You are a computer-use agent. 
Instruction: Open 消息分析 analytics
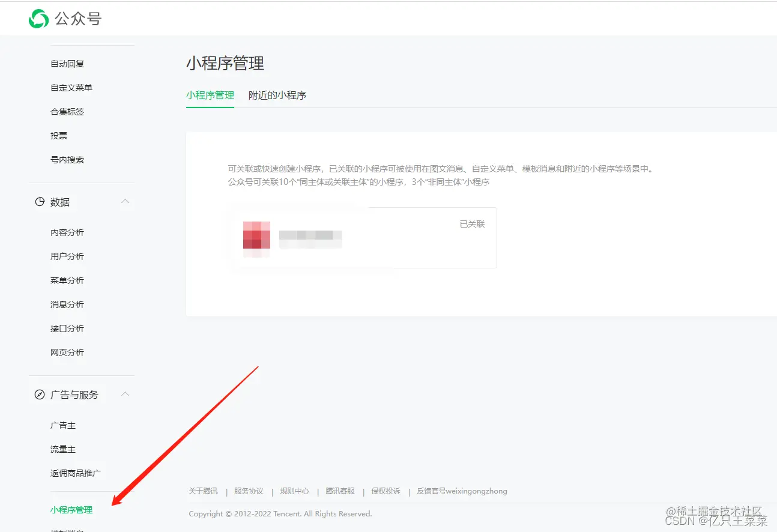67,304
